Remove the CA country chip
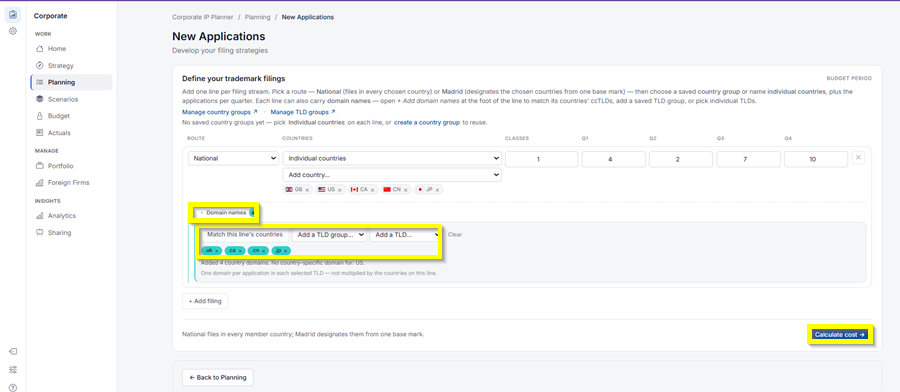 tap(373, 190)
